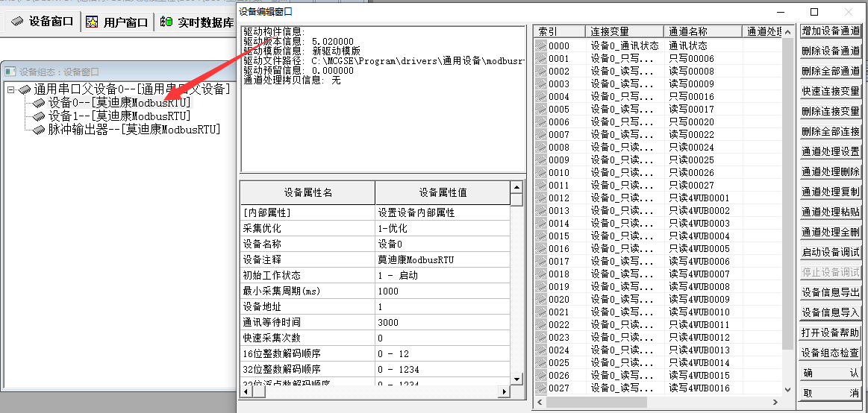868x413 pixels.
Task: Click the channel icon for row 0016
Action: pos(541,249)
